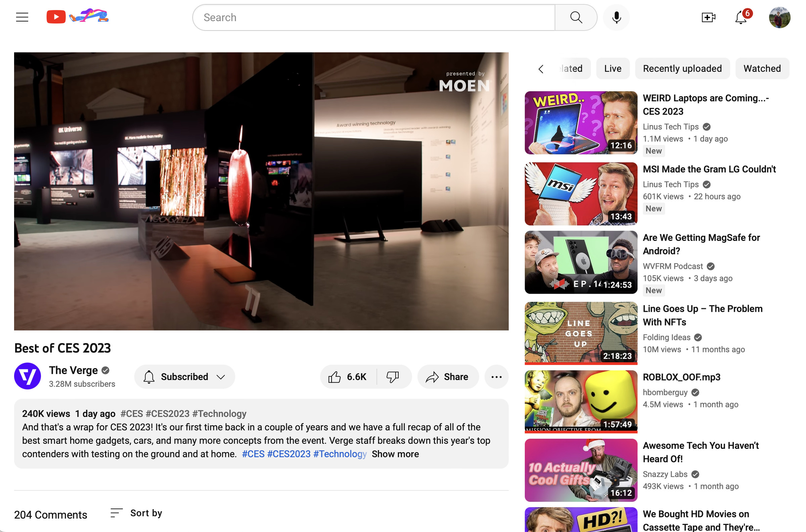Open account avatar menu
Image resolution: width=806 pixels, height=532 pixels.
click(779, 17)
